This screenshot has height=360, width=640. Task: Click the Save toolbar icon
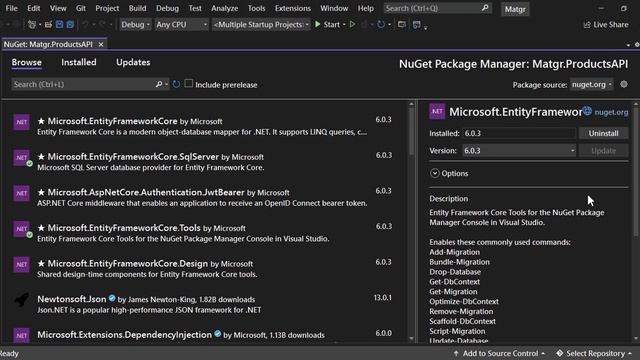(60, 24)
